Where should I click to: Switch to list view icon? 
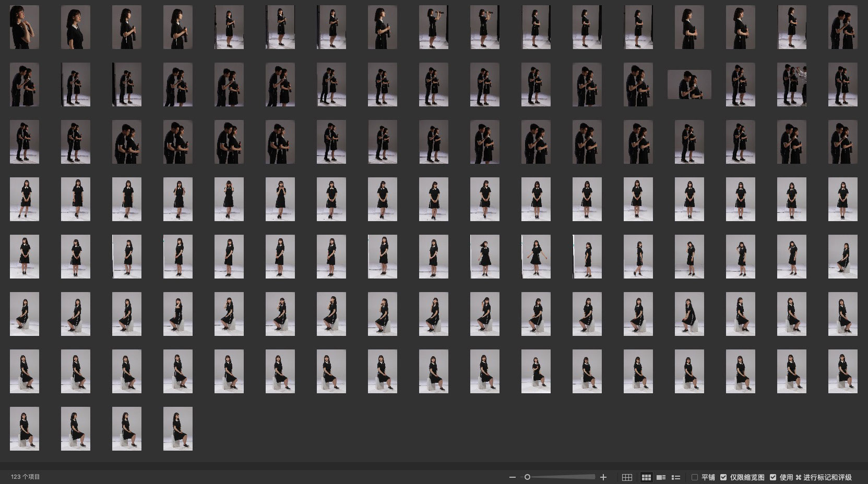[x=676, y=477]
